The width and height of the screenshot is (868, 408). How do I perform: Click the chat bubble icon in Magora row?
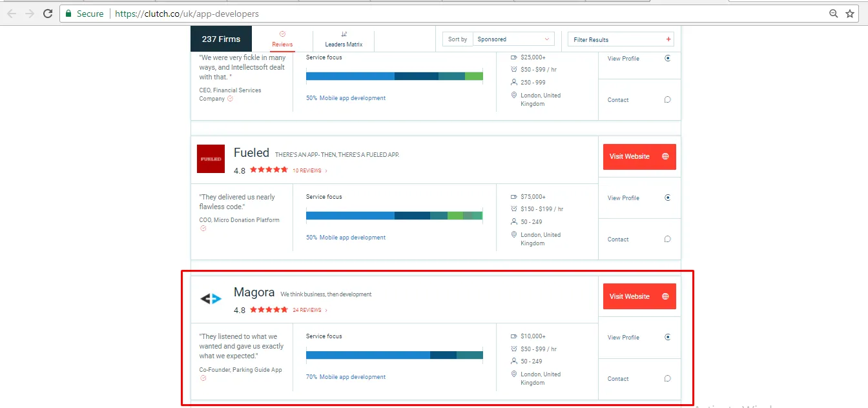[x=668, y=379]
